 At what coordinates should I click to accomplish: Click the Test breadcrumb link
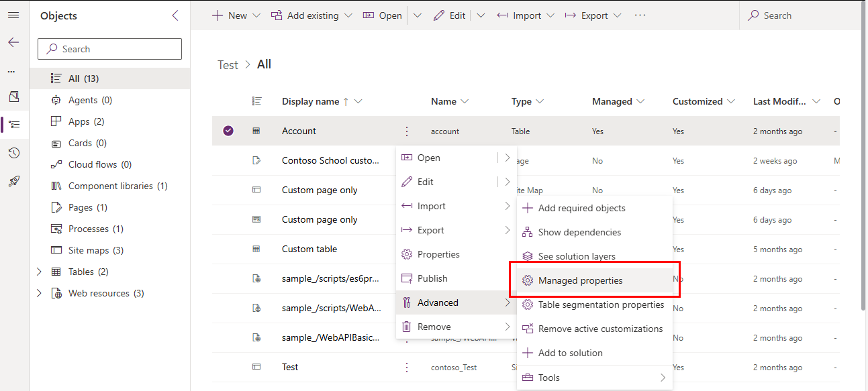tap(228, 64)
